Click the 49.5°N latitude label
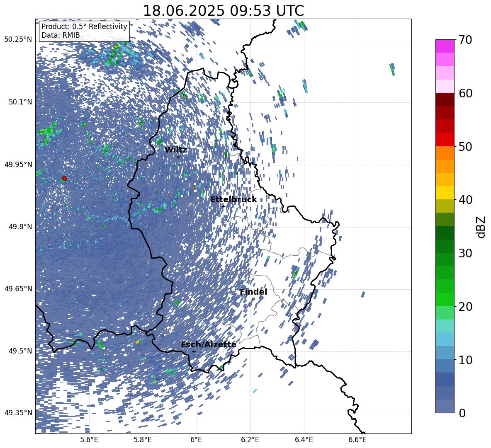The image size is (491, 448). pyautogui.click(x=21, y=351)
